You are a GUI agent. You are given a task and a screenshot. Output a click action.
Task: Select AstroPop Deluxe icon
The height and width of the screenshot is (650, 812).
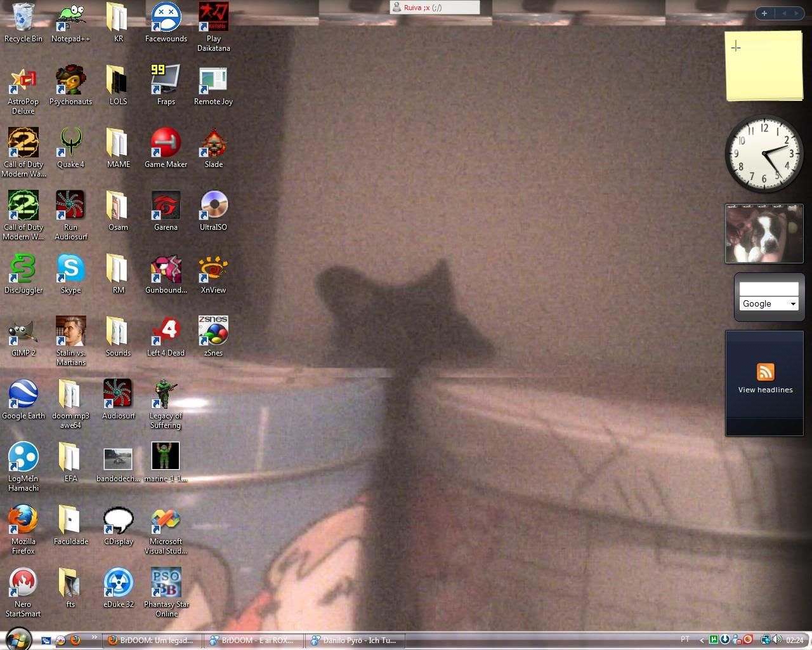click(23, 90)
